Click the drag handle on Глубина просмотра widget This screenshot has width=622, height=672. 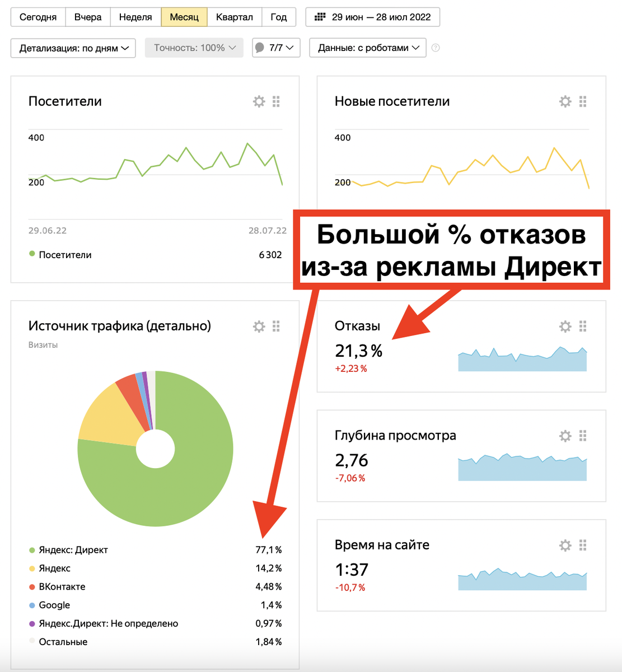point(582,435)
